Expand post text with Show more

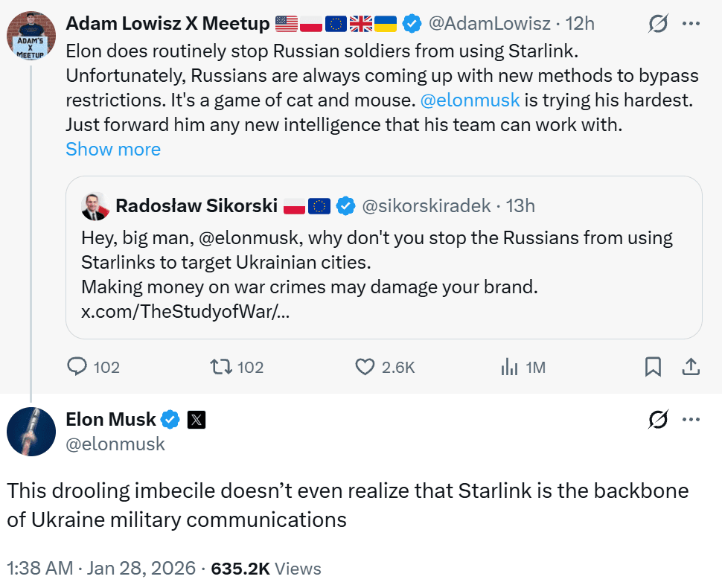coord(113,149)
